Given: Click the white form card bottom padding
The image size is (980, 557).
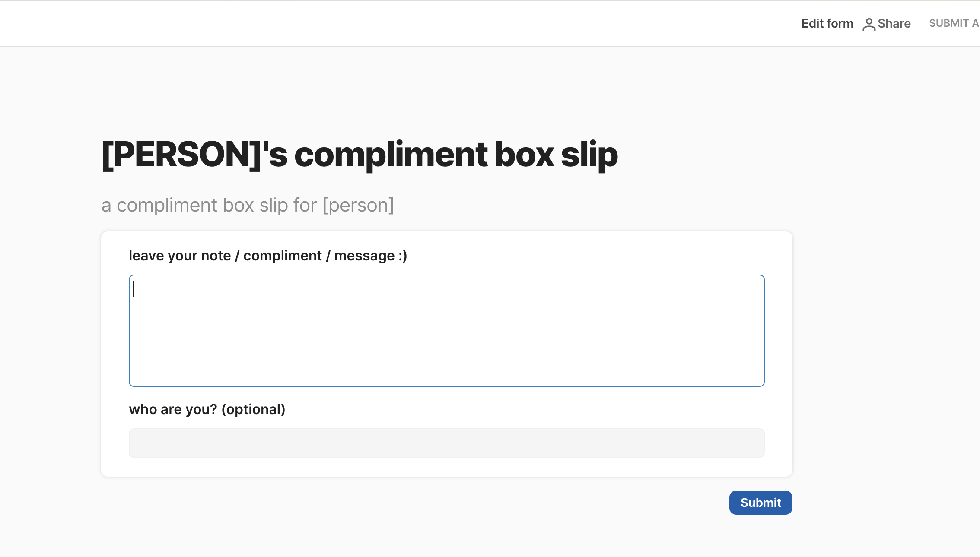Looking at the screenshot, I should [x=447, y=468].
